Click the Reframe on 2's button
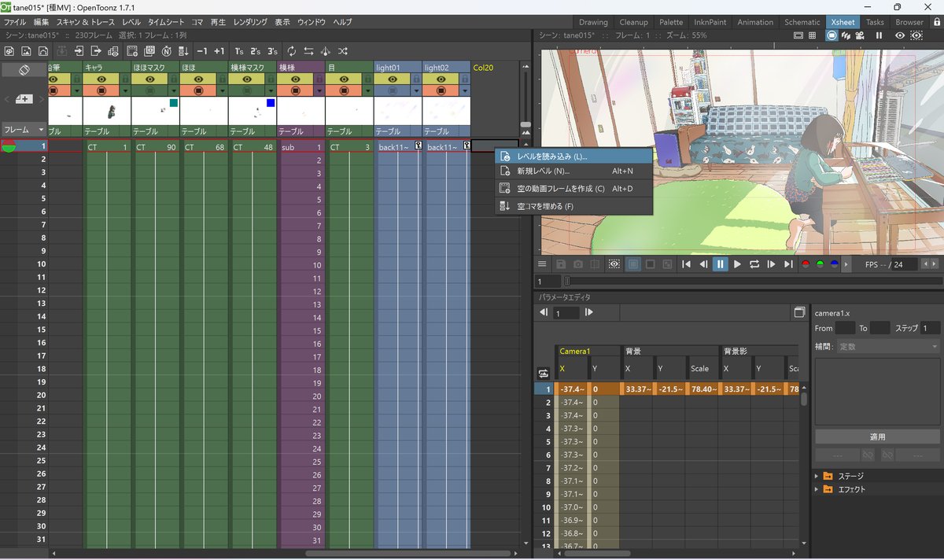944x560 pixels. coord(256,51)
